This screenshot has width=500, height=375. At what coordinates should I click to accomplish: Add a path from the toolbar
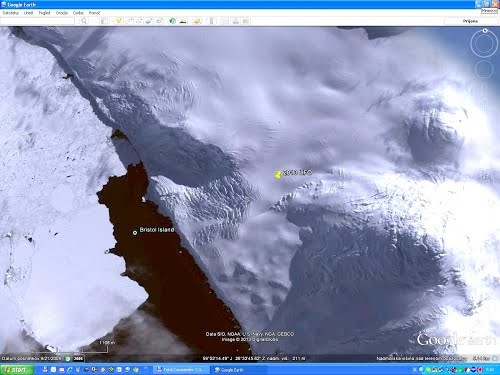click(139, 21)
